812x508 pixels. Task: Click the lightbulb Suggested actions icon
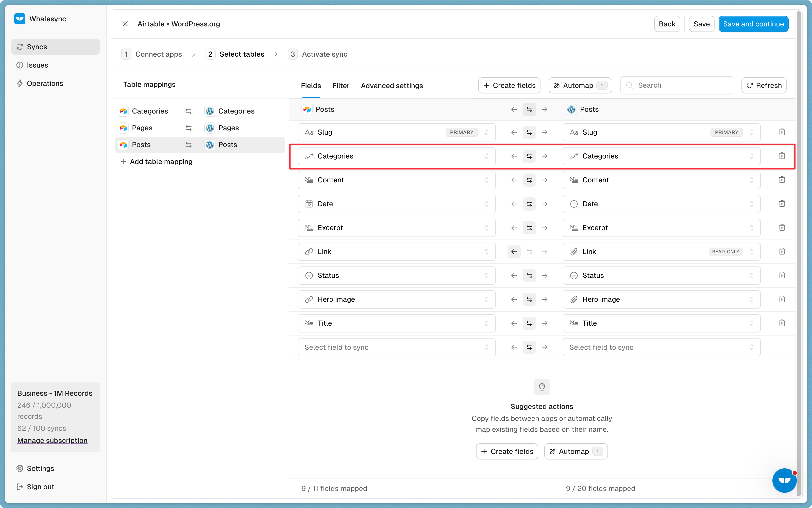[542, 387]
